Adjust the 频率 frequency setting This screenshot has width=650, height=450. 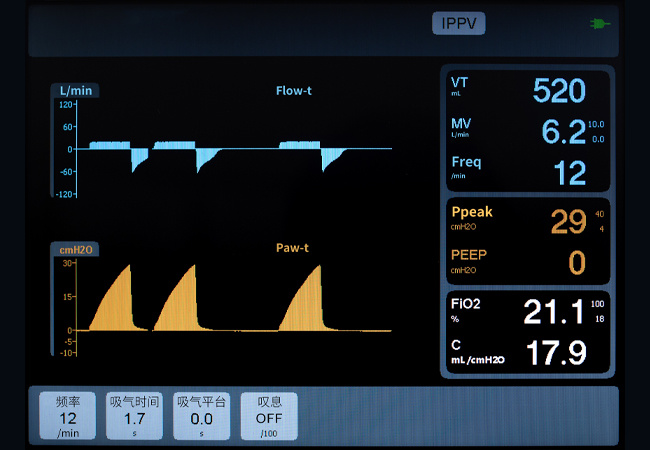(x=68, y=415)
